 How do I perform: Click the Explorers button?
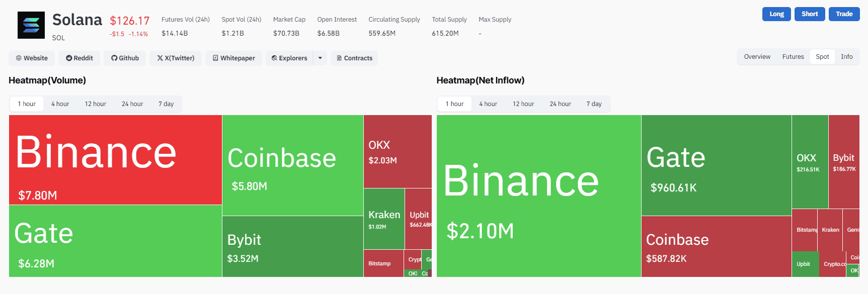(289, 58)
